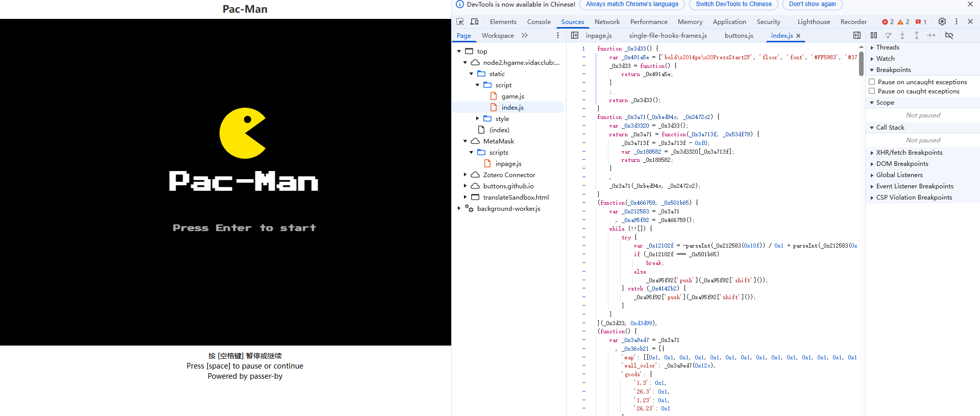Expand the translateSandbox.html frame
The height and width of the screenshot is (416, 980).
coord(465,197)
